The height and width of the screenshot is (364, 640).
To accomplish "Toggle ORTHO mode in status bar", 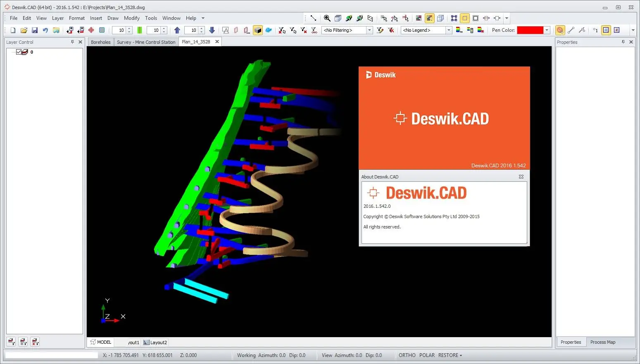I will [407, 355].
